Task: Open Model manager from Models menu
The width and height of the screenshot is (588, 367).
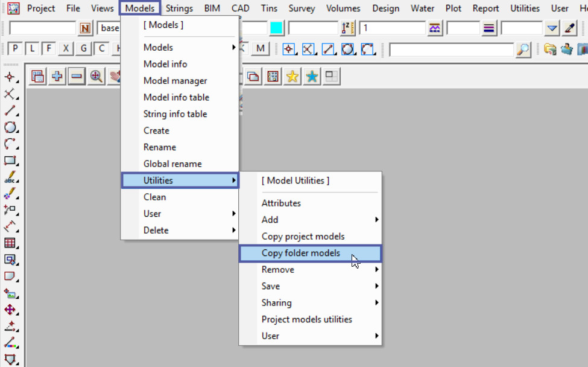Action: point(175,81)
